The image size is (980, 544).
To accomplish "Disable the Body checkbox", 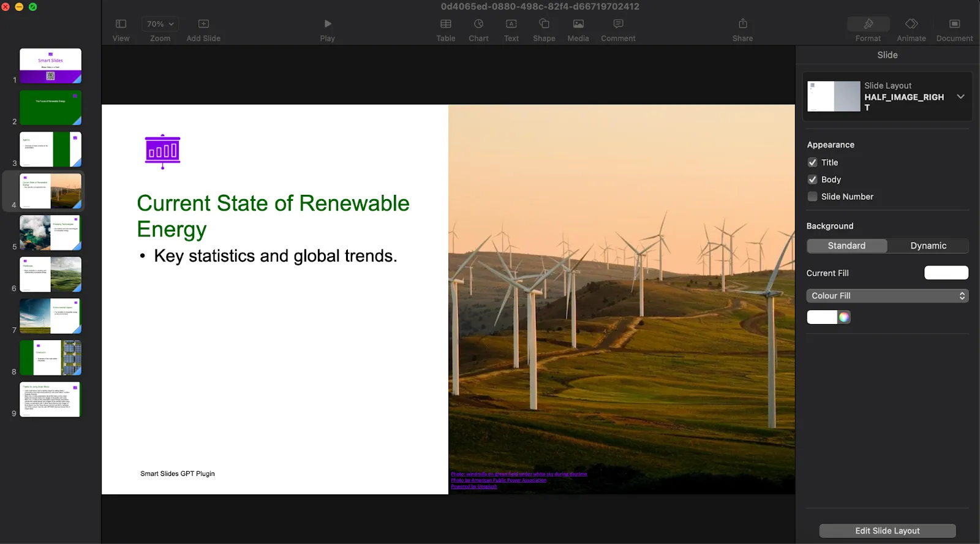I will click(813, 179).
